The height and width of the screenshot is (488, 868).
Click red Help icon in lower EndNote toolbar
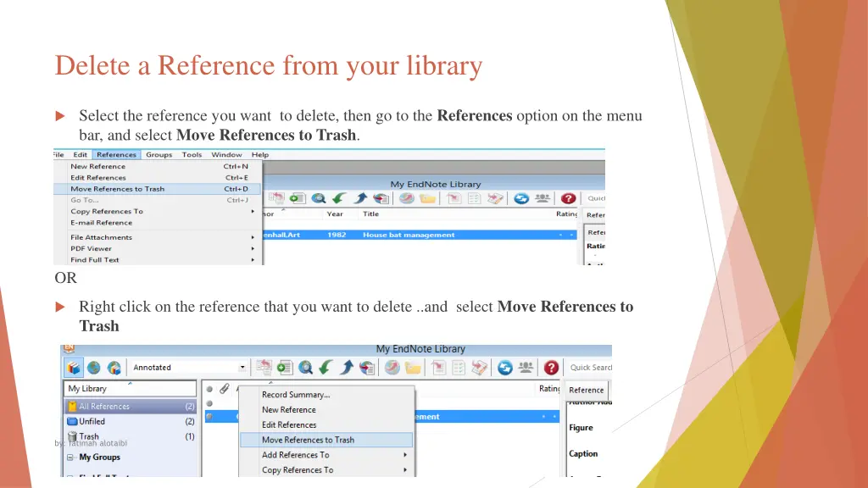tap(551, 367)
